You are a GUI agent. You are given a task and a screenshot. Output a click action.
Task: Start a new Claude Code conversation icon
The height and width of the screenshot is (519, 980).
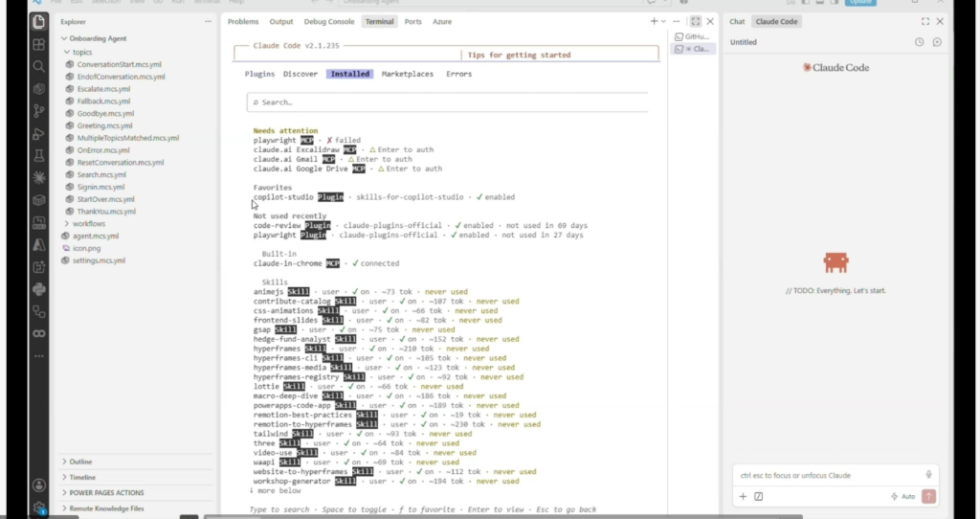pyautogui.click(x=937, y=42)
